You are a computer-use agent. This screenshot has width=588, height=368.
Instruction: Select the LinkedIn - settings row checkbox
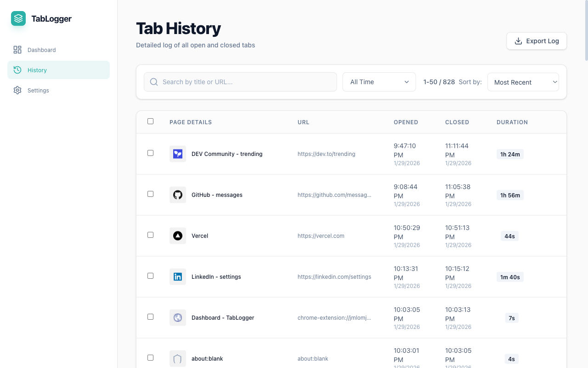(150, 276)
